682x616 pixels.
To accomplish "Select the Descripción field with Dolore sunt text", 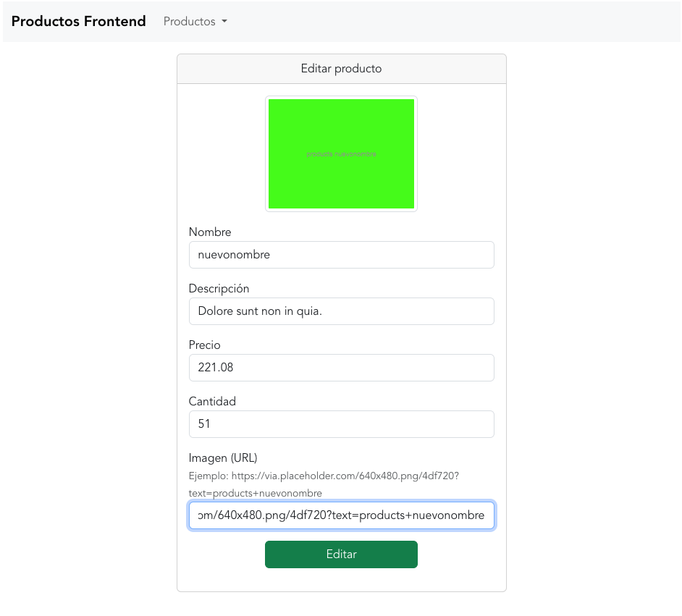I will [x=341, y=311].
